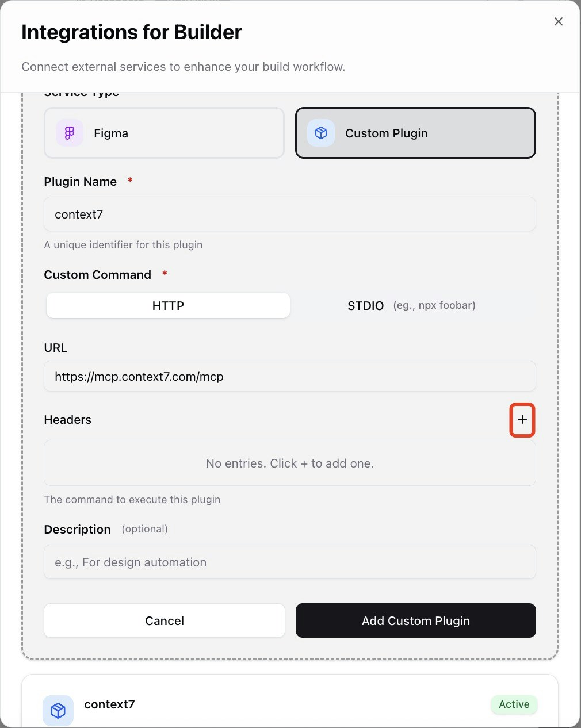
Task: Click the cube icon on Custom Plugin card
Action: tap(320, 133)
